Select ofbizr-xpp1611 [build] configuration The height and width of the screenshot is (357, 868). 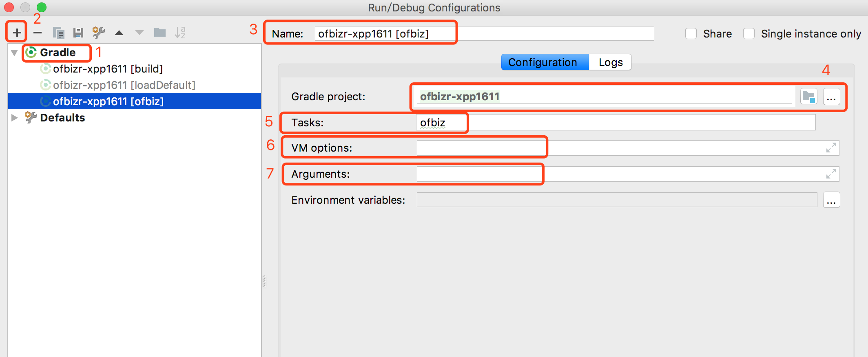(135, 68)
